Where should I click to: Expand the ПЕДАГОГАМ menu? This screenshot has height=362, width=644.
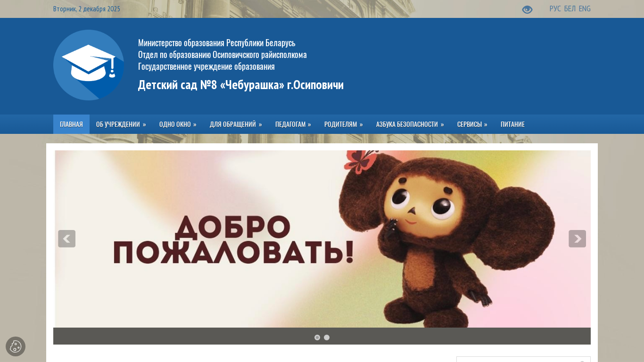tap(293, 124)
